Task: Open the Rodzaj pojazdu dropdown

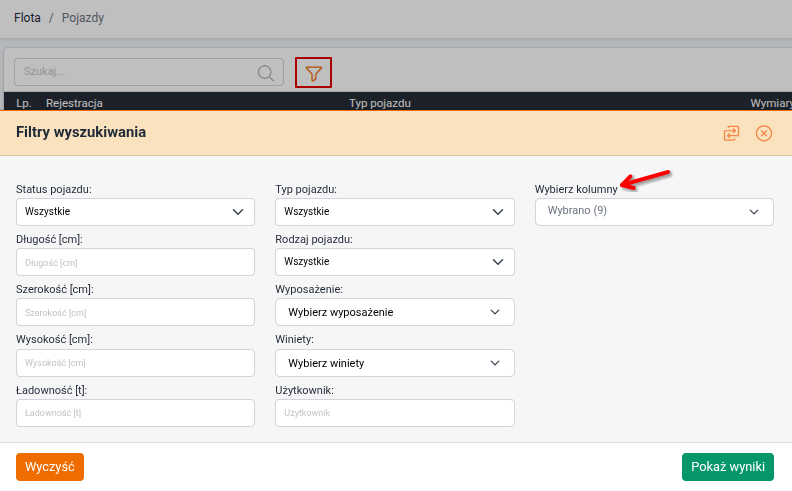Action: pos(394,262)
